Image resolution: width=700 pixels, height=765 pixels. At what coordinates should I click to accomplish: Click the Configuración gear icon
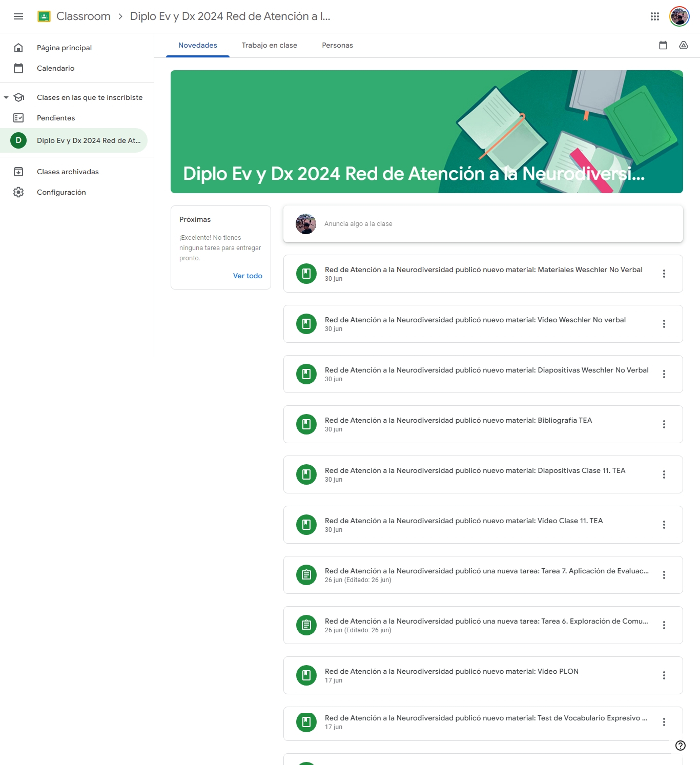click(x=18, y=192)
